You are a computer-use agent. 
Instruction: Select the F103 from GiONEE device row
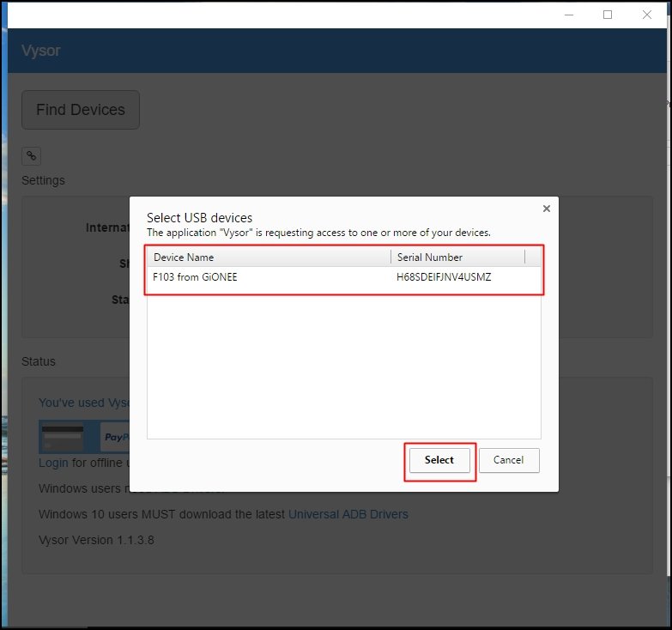tap(343, 277)
